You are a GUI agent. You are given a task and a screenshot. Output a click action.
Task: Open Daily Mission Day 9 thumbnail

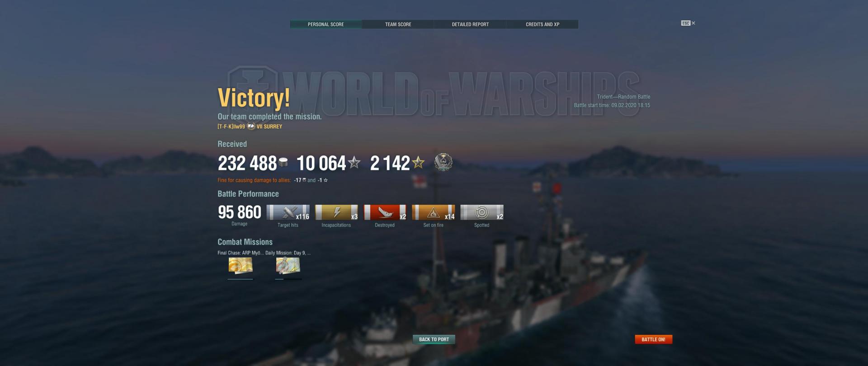pos(288,266)
